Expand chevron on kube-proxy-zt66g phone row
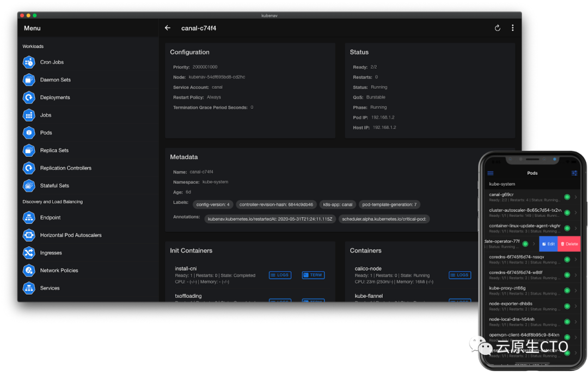588x373 pixels. point(575,291)
